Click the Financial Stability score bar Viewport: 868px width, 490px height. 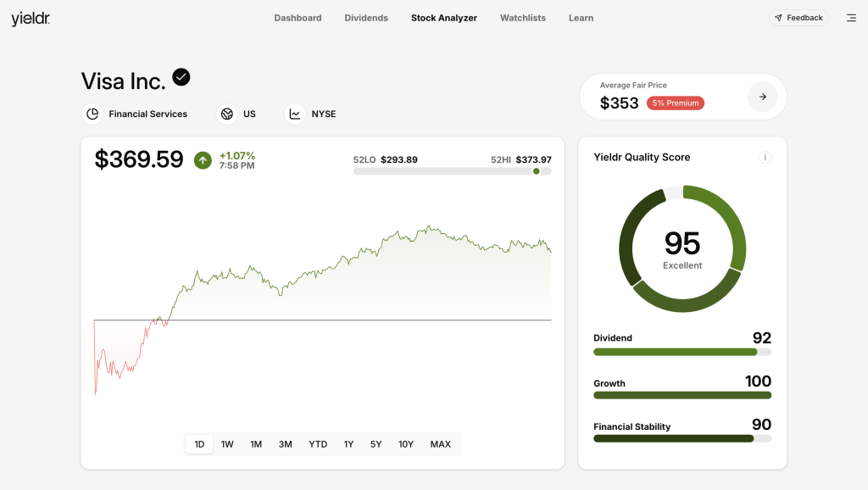(682, 438)
